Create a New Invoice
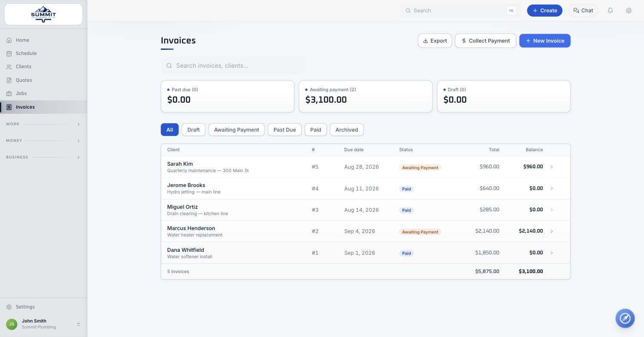The width and height of the screenshot is (644, 337). click(x=545, y=41)
